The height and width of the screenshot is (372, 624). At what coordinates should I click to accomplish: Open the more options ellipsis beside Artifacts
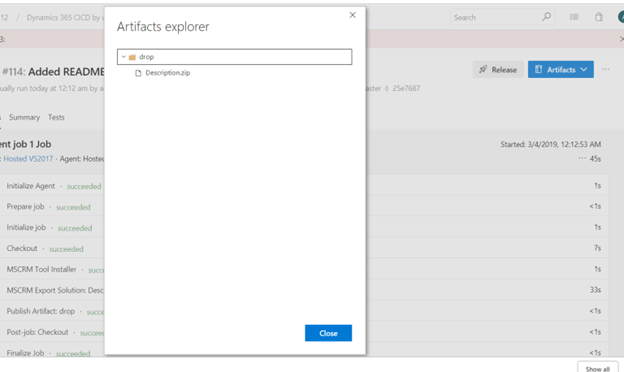pos(606,70)
